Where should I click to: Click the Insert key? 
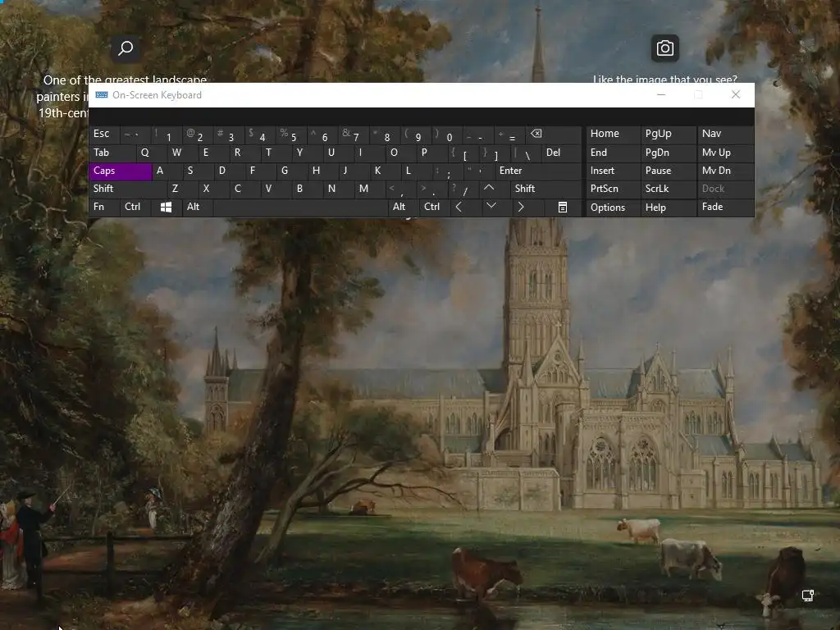click(613, 171)
